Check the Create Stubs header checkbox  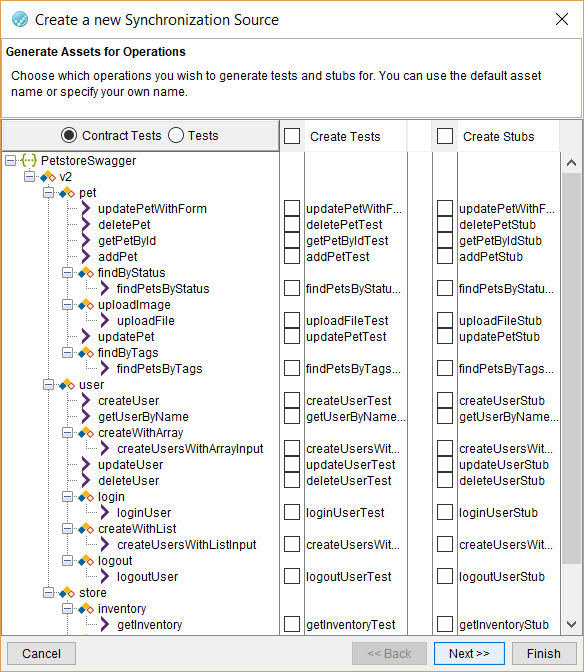(445, 136)
